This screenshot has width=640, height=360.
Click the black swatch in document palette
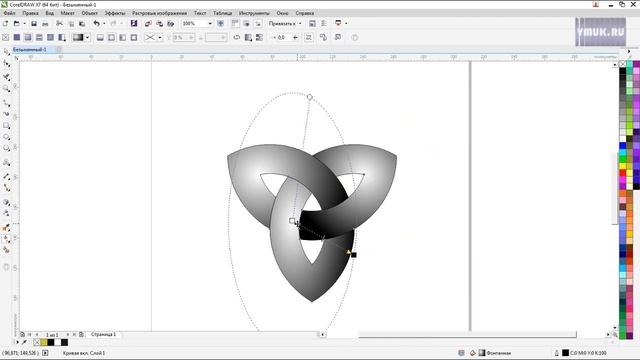51,342
